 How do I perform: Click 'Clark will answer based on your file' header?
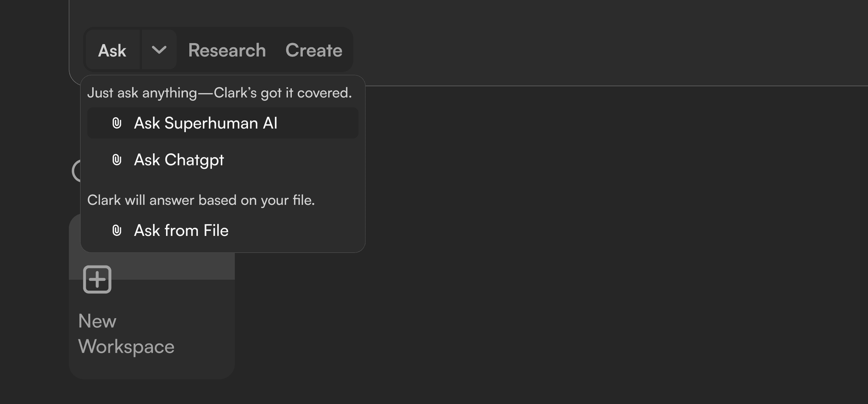point(201,200)
